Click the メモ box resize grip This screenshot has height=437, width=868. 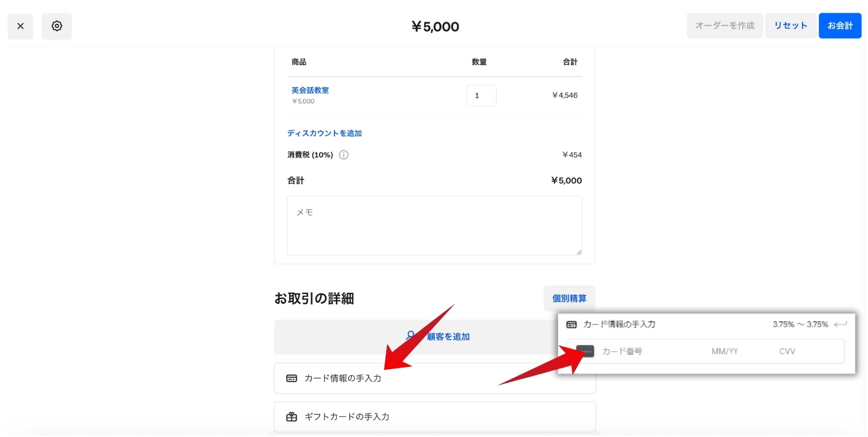click(x=578, y=252)
